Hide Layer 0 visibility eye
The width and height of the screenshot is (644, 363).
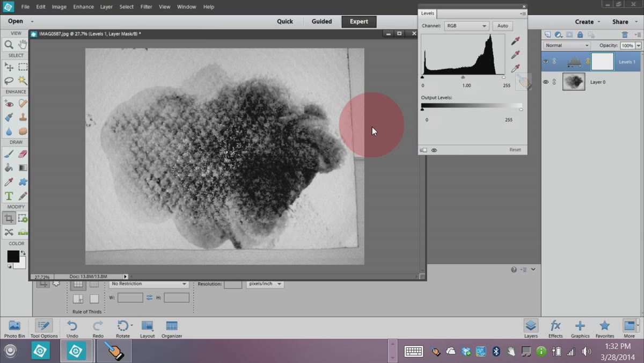(546, 82)
